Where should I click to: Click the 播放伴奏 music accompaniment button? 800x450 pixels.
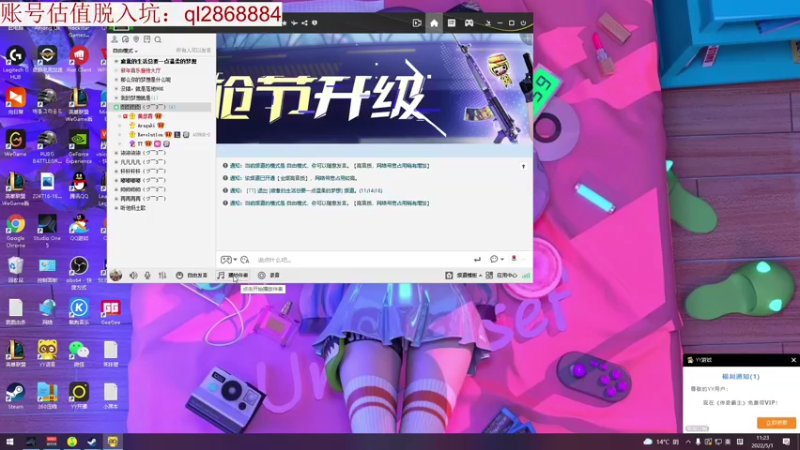pyautogui.click(x=233, y=275)
